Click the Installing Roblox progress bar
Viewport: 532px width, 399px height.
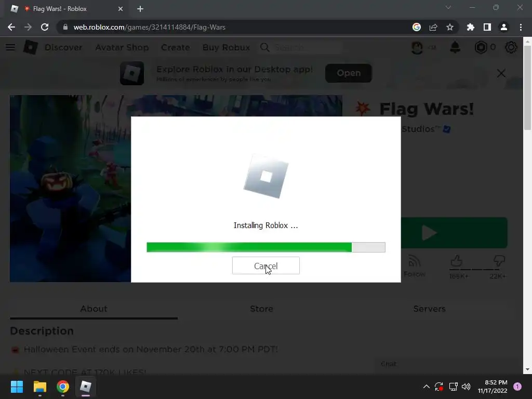click(x=265, y=247)
